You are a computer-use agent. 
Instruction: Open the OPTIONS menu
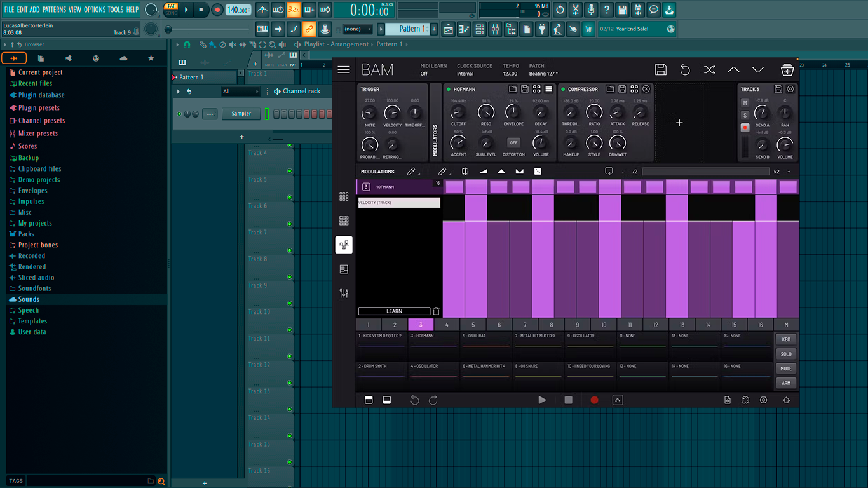95,10
